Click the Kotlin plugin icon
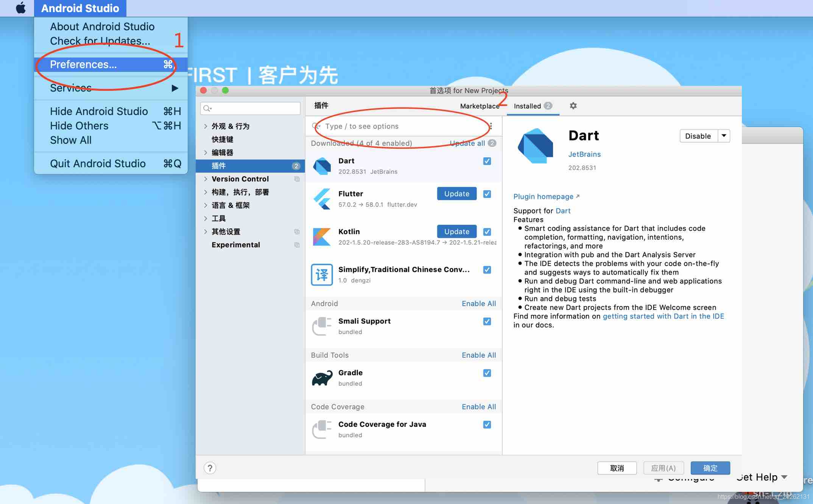 (x=322, y=236)
